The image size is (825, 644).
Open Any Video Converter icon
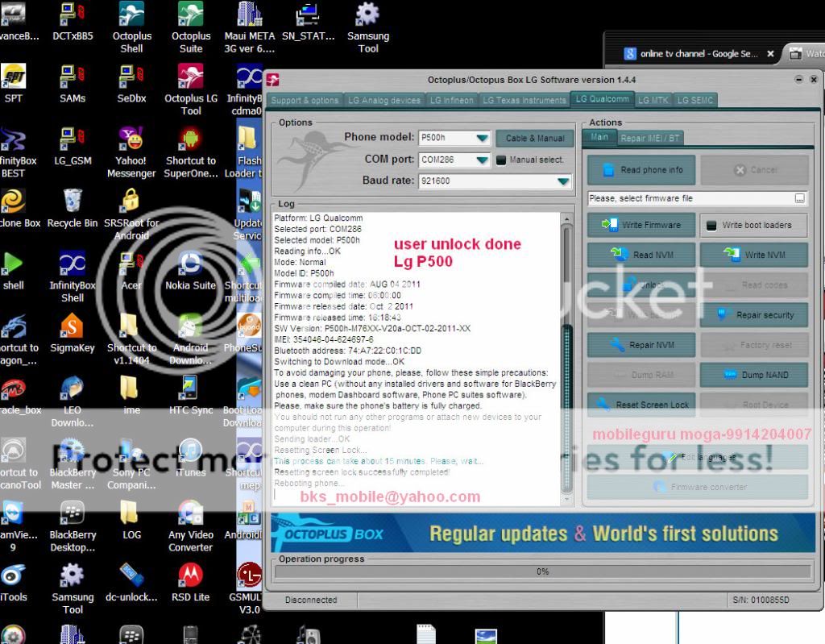tap(190, 526)
